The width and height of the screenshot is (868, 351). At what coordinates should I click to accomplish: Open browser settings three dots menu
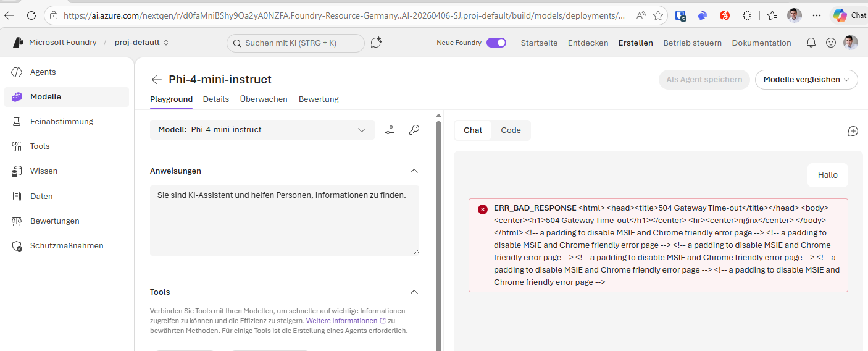point(817,15)
